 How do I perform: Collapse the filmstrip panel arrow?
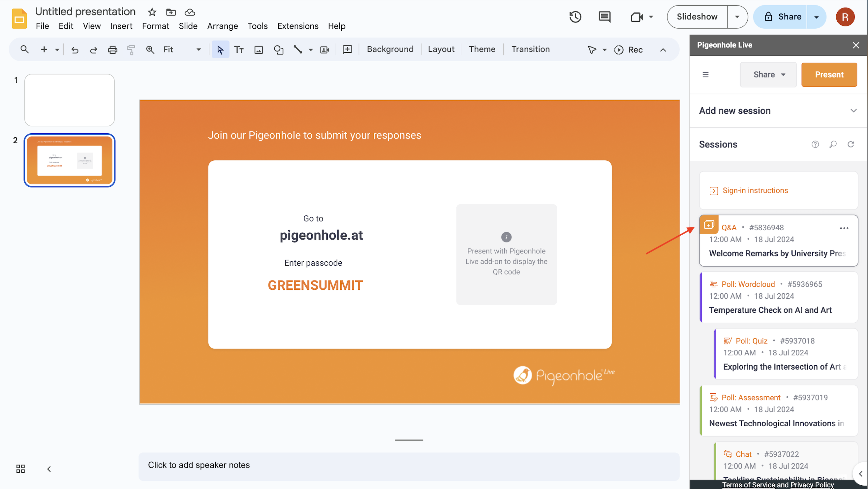coord(49,469)
